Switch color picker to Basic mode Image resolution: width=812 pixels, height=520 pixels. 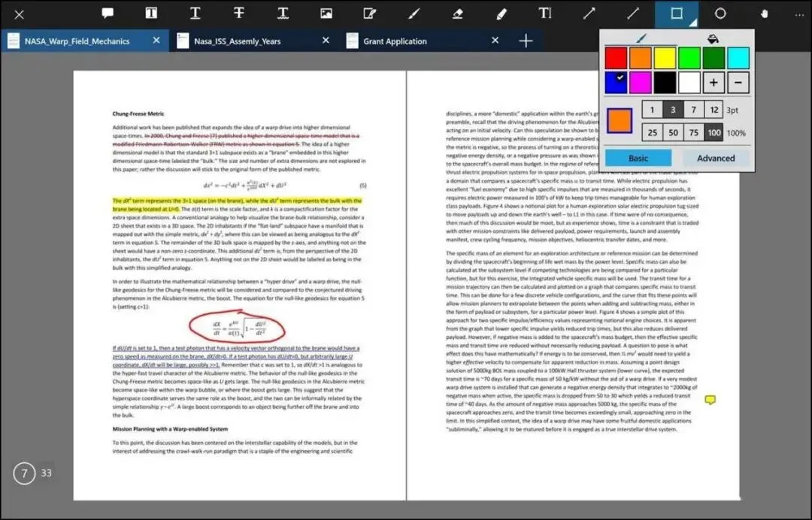638,158
